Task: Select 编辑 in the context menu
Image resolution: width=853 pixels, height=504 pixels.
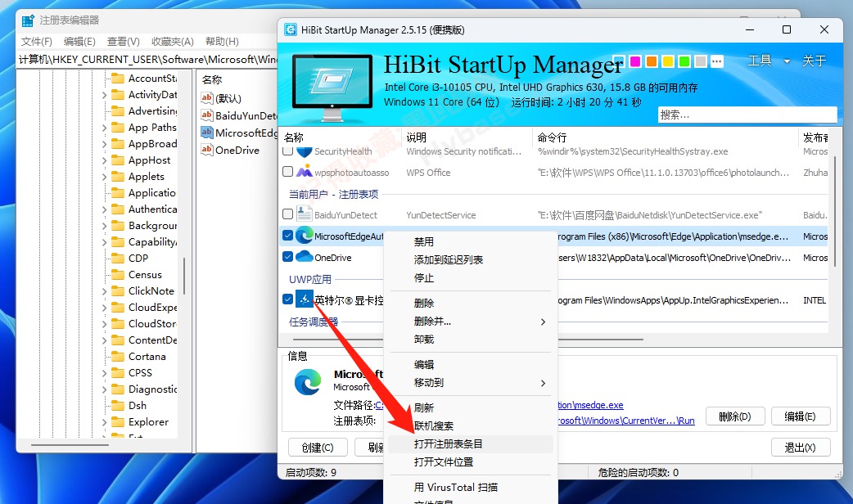Action: pyautogui.click(x=424, y=364)
